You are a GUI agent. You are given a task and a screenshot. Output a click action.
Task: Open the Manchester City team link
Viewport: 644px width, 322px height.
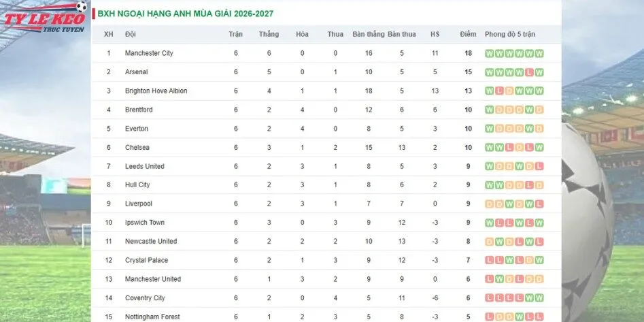pos(149,53)
